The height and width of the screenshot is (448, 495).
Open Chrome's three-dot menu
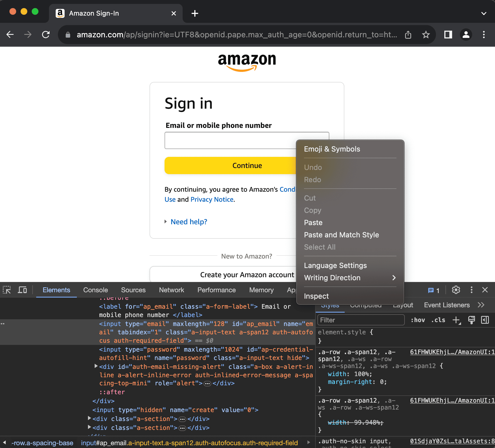[x=484, y=35]
